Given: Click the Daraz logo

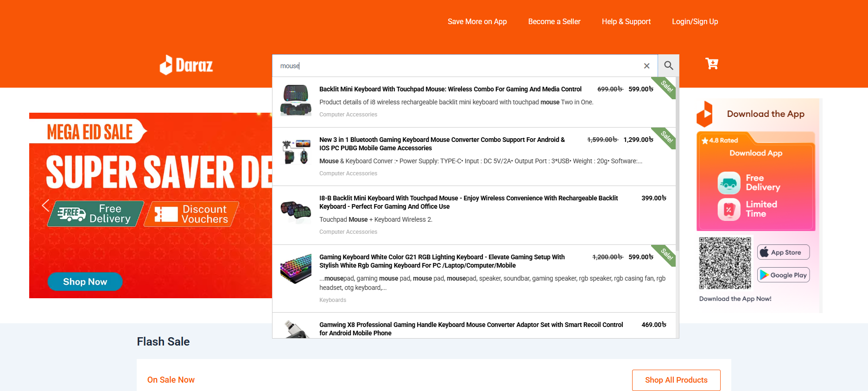Looking at the screenshot, I should (186, 65).
